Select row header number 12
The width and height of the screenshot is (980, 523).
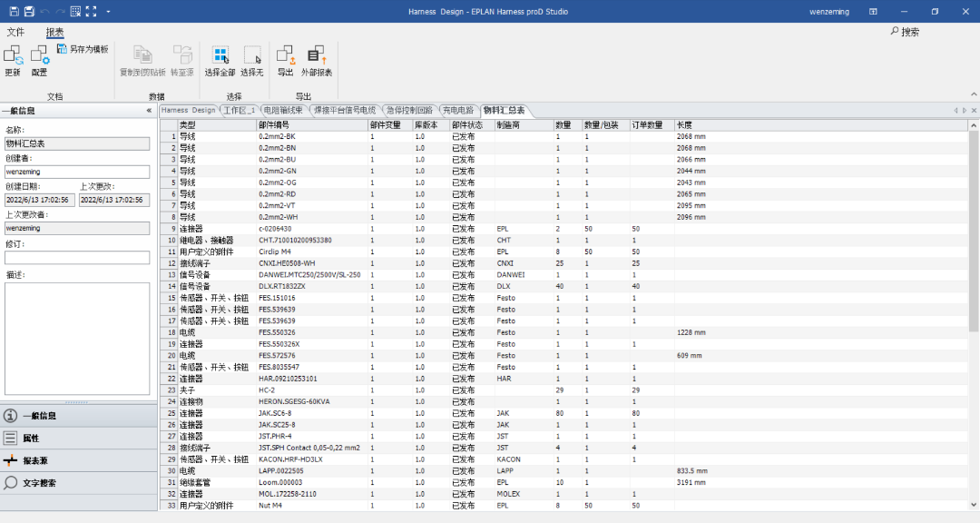(169, 263)
